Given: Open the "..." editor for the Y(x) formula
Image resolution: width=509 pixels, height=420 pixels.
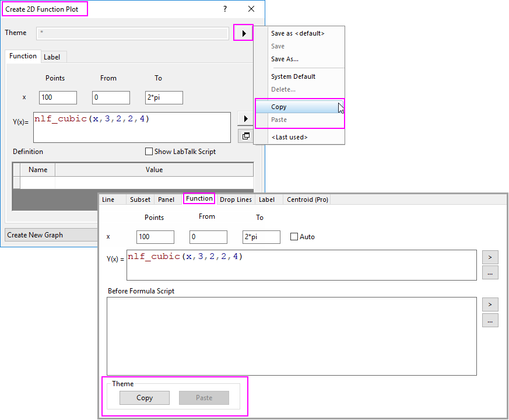Looking at the screenshot, I should 490,272.
